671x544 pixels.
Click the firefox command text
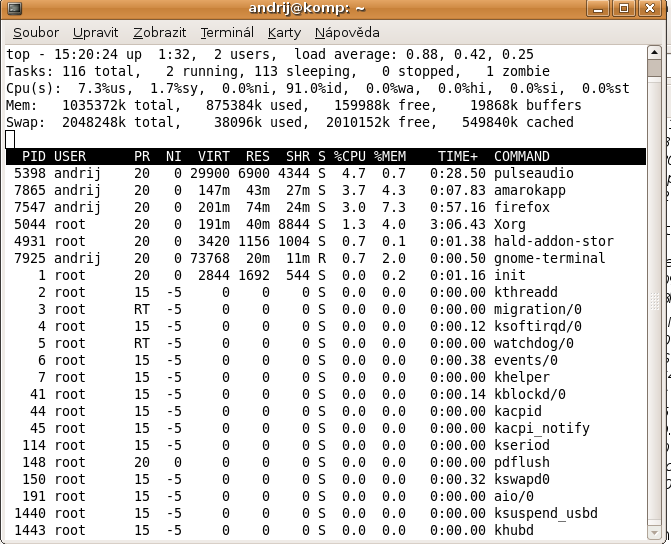coord(522,207)
